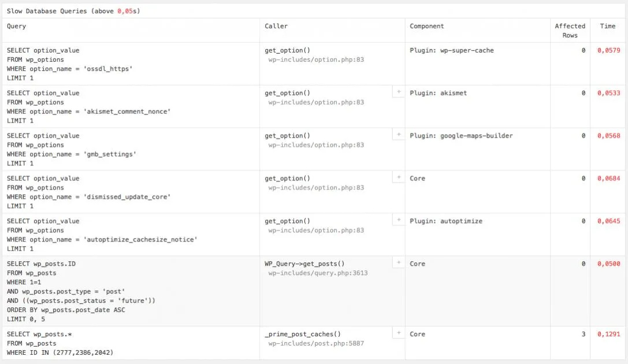The height and width of the screenshot is (364, 628).
Task: Expand caller stack for akismet_comment_nonce query
Action: pyautogui.click(x=399, y=92)
